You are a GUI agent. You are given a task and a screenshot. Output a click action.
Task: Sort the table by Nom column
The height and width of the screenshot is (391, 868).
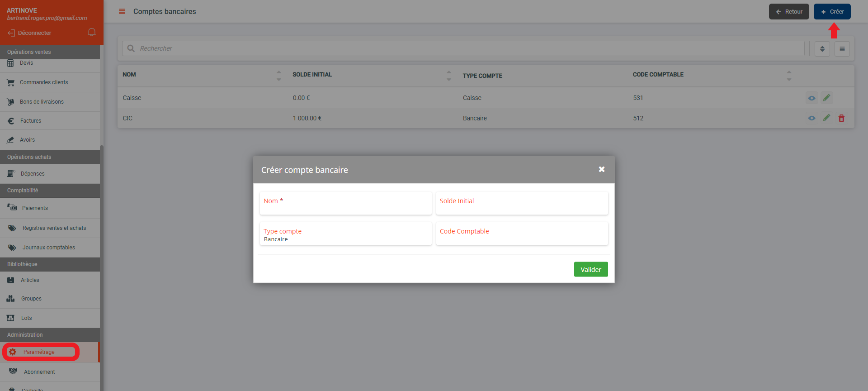(x=278, y=76)
